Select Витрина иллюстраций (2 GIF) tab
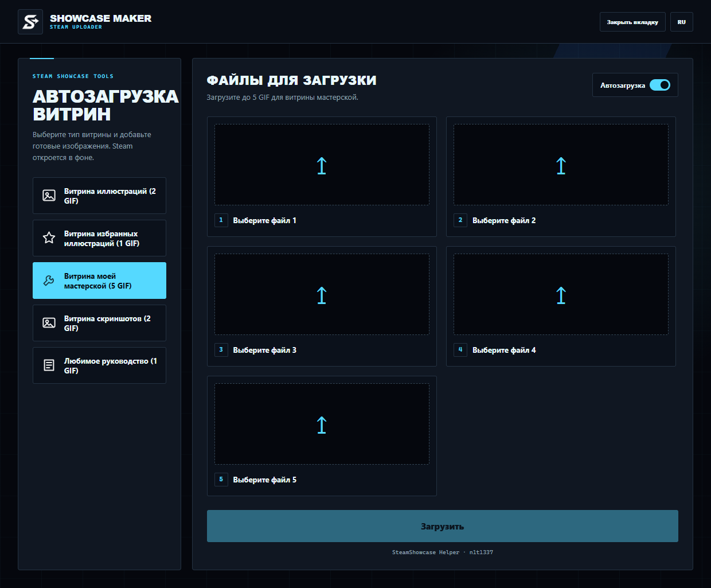The height and width of the screenshot is (588, 711). click(x=99, y=196)
